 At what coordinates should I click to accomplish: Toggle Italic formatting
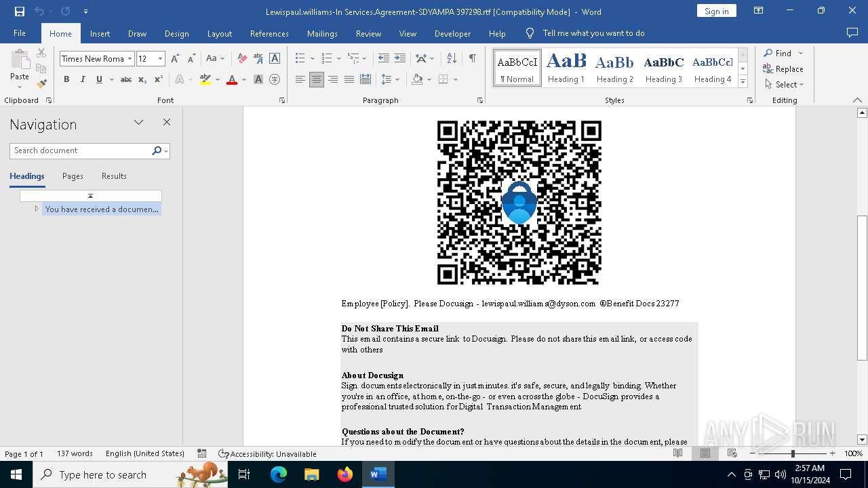tap(83, 79)
